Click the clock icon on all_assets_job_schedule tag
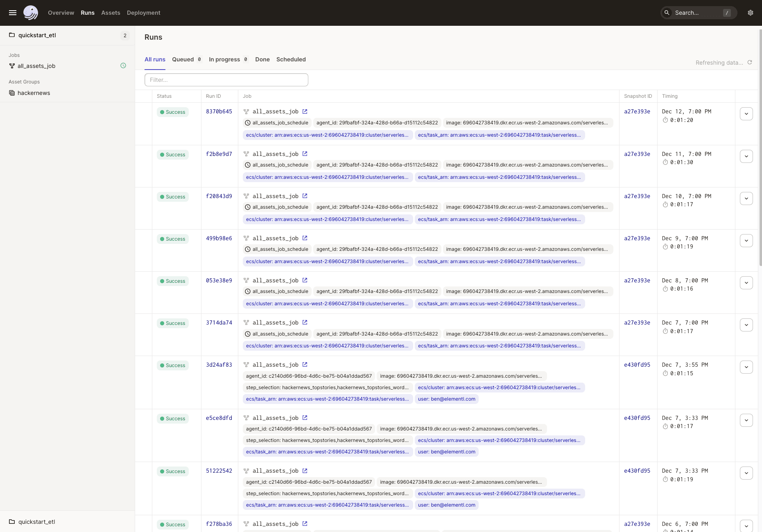762x532 pixels. [248, 122]
